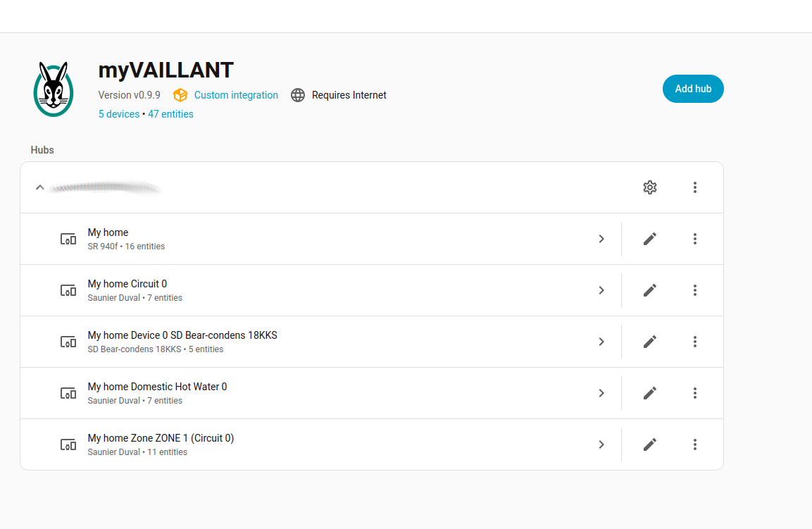Click pencil icon for My home Circuit 0

[x=650, y=290]
